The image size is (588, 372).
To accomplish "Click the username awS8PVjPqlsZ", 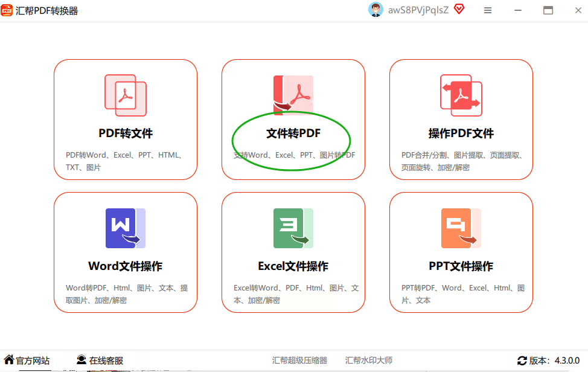I will click(x=418, y=10).
